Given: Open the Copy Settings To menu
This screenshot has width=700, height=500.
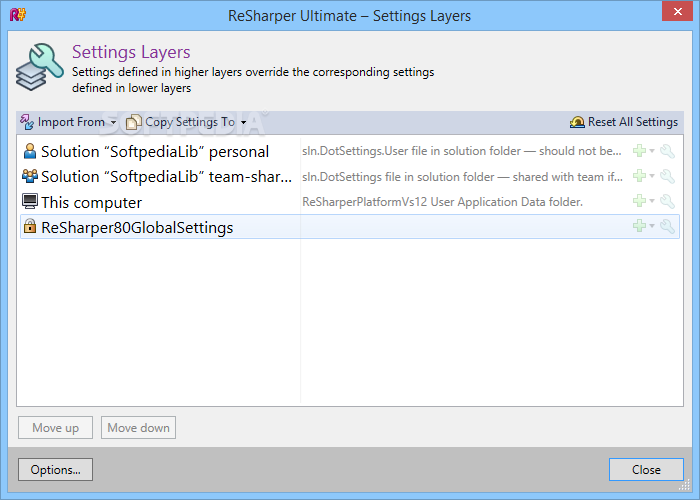Looking at the screenshot, I should click(x=186, y=122).
